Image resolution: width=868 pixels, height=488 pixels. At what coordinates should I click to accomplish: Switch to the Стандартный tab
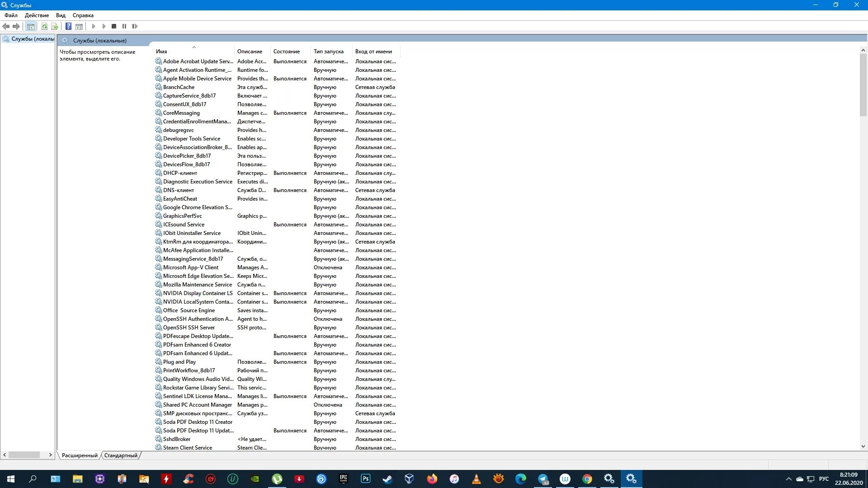click(x=121, y=455)
